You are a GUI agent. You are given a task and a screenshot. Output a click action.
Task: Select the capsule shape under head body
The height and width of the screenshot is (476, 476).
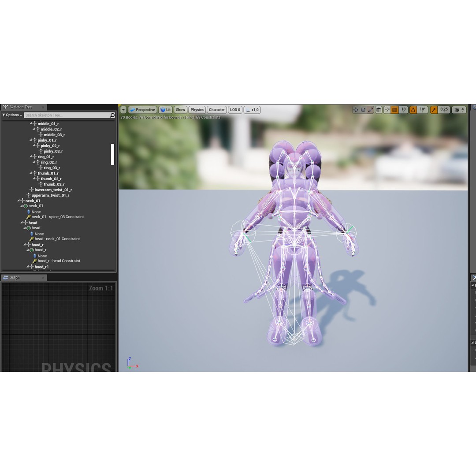[32, 234]
